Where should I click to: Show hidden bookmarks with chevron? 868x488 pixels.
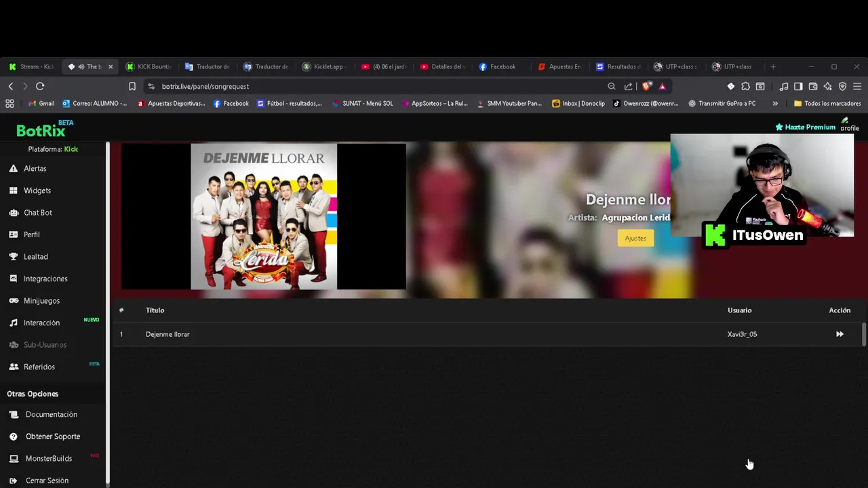775,104
